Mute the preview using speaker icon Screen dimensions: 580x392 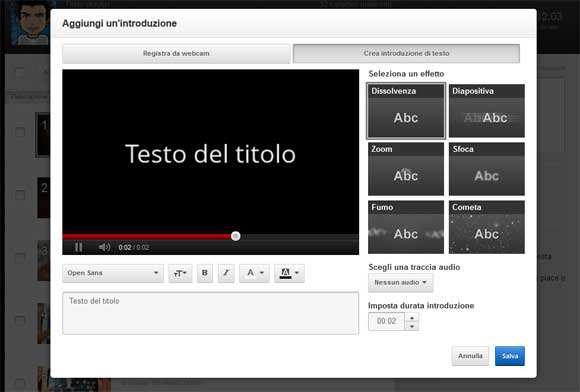click(x=104, y=247)
